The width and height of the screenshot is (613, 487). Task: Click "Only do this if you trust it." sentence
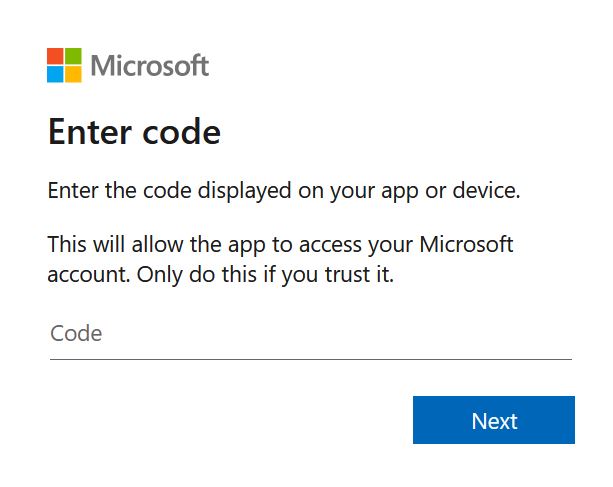[x=265, y=275]
